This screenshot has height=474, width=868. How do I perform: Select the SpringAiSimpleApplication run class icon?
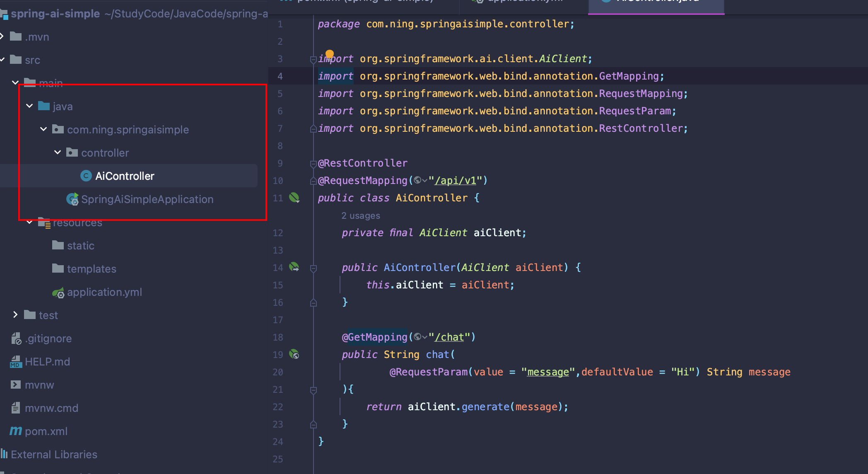tap(72, 199)
